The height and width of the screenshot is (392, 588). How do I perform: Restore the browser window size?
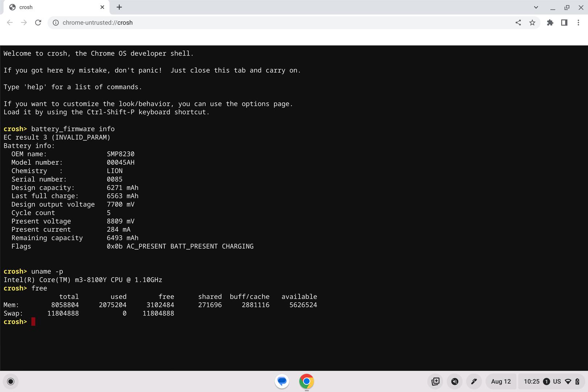coord(567,7)
